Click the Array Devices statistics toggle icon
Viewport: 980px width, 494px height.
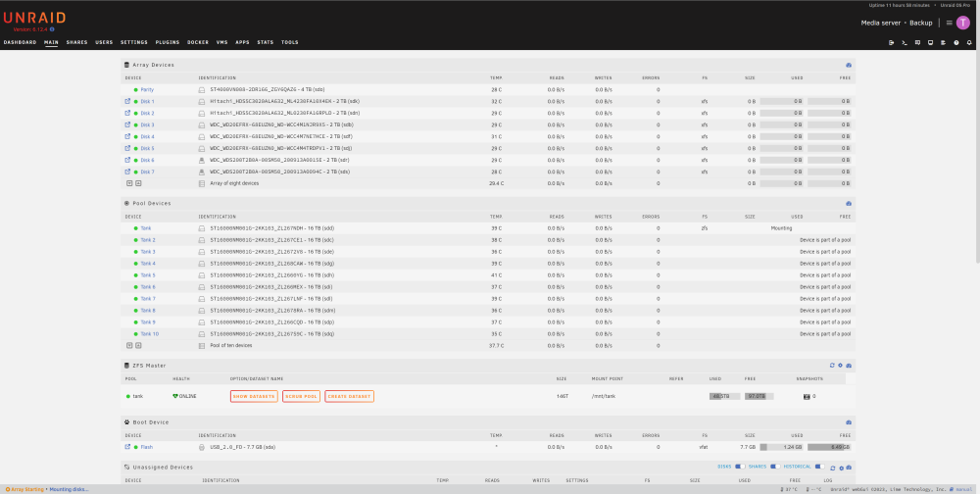coord(849,65)
